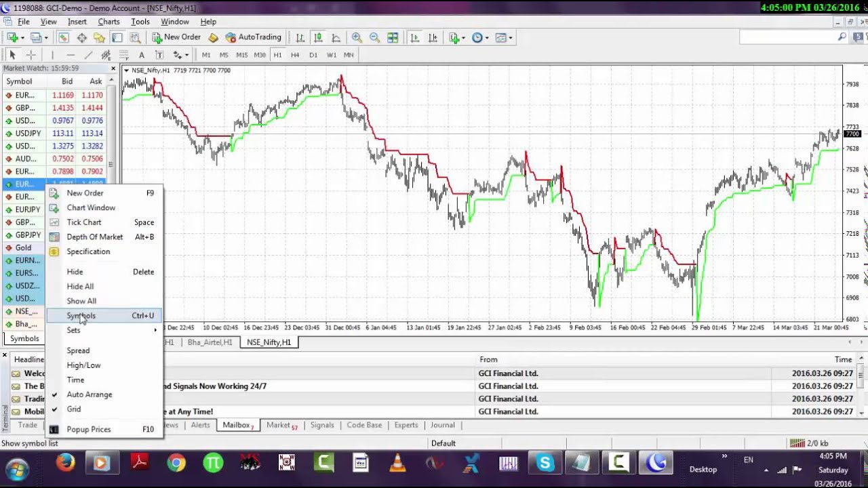Image resolution: width=868 pixels, height=488 pixels.
Task: Switch to MN timeframe
Action: 349,55
